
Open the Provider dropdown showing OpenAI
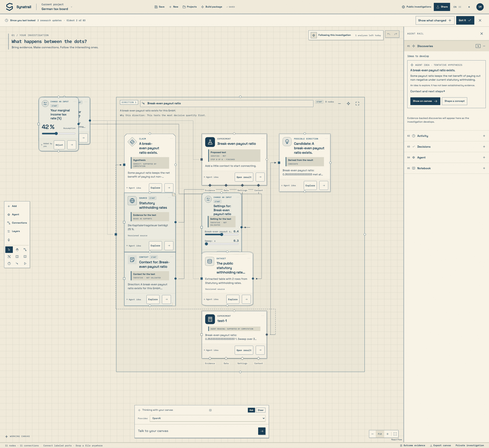point(207,418)
